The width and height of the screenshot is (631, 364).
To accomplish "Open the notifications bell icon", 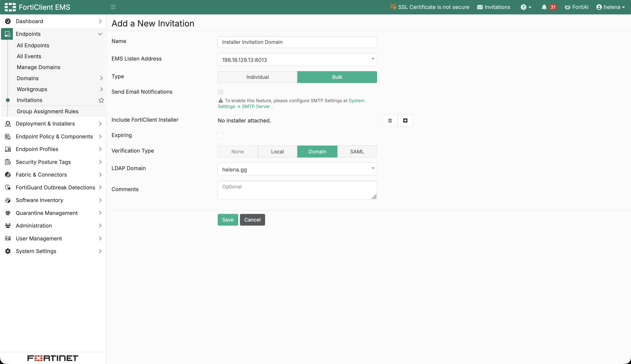I will click(x=544, y=7).
